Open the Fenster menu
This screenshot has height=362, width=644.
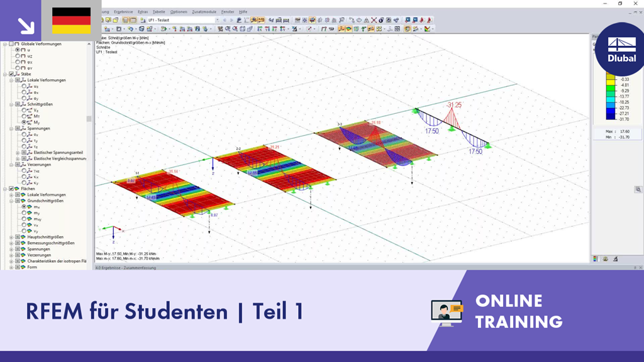tap(228, 12)
